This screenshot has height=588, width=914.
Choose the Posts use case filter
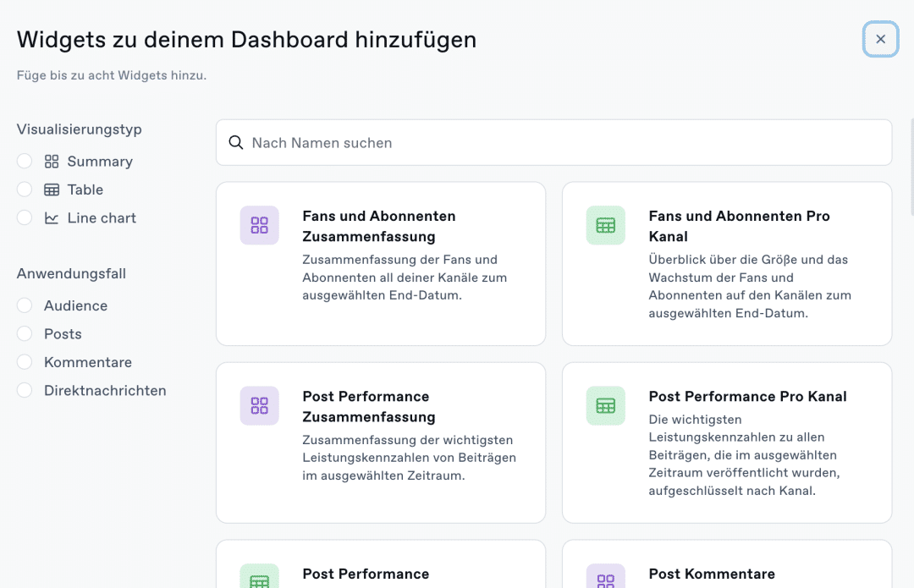tap(25, 334)
